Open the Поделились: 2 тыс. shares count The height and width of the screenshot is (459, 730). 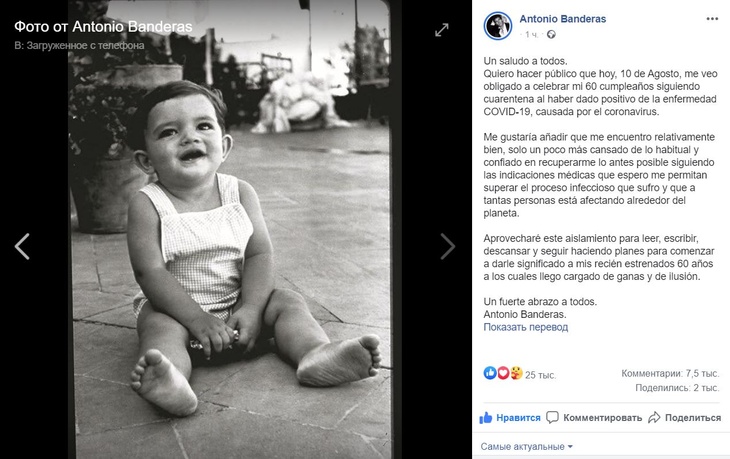pyautogui.click(x=676, y=387)
